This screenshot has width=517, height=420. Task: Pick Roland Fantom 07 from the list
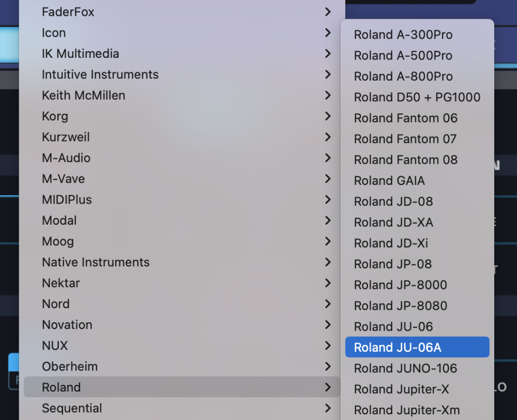405,139
